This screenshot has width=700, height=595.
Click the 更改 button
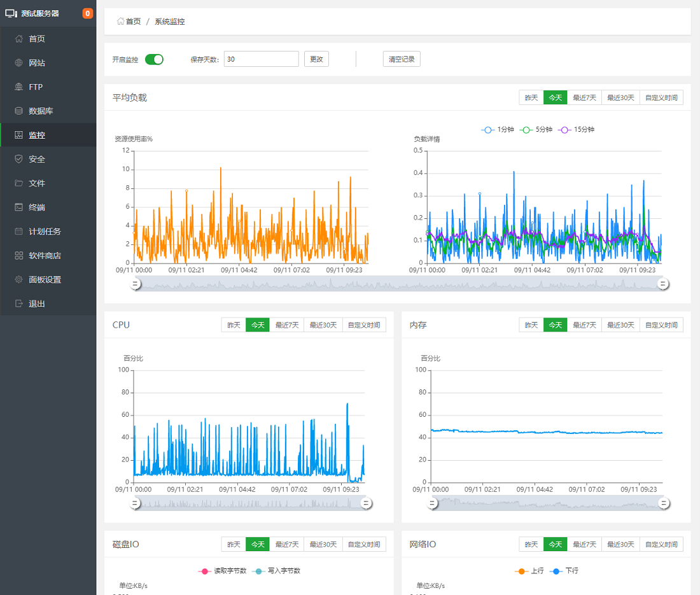(316, 59)
